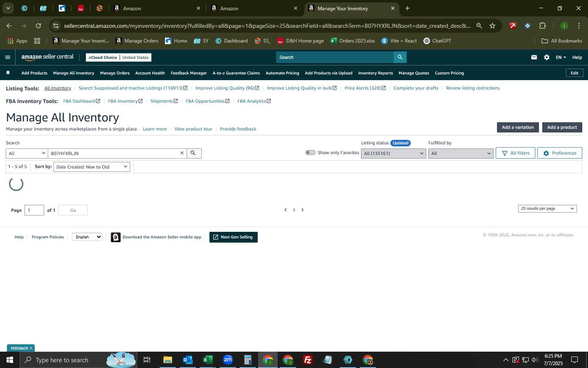Toggle Show only Favorites switch

[310, 153]
